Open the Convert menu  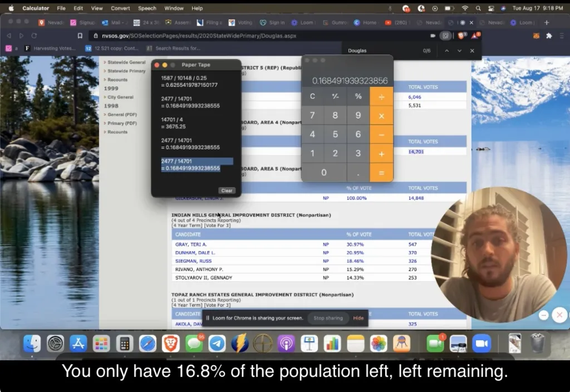pyautogui.click(x=120, y=8)
